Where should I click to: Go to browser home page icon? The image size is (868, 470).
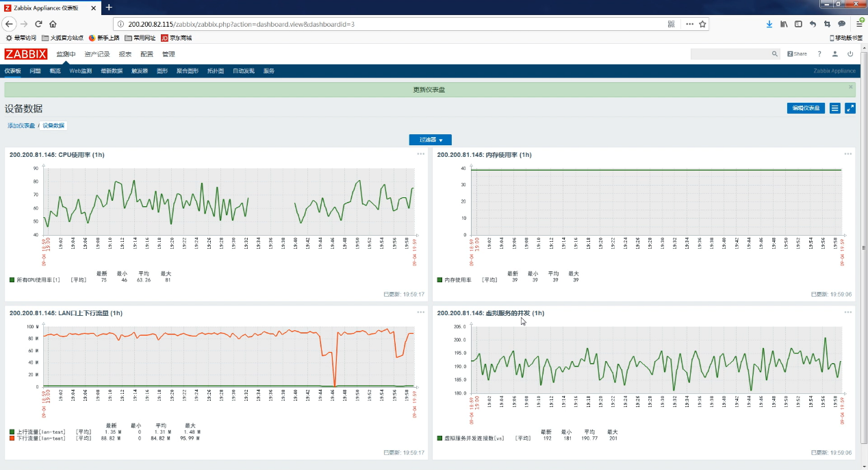point(51,23)
